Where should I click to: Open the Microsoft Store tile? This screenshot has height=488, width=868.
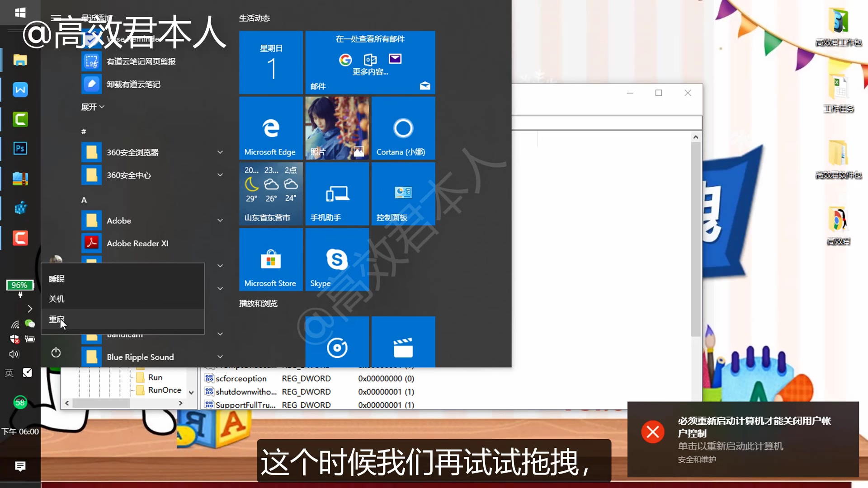pyautogui.click(x=270, y=260)
